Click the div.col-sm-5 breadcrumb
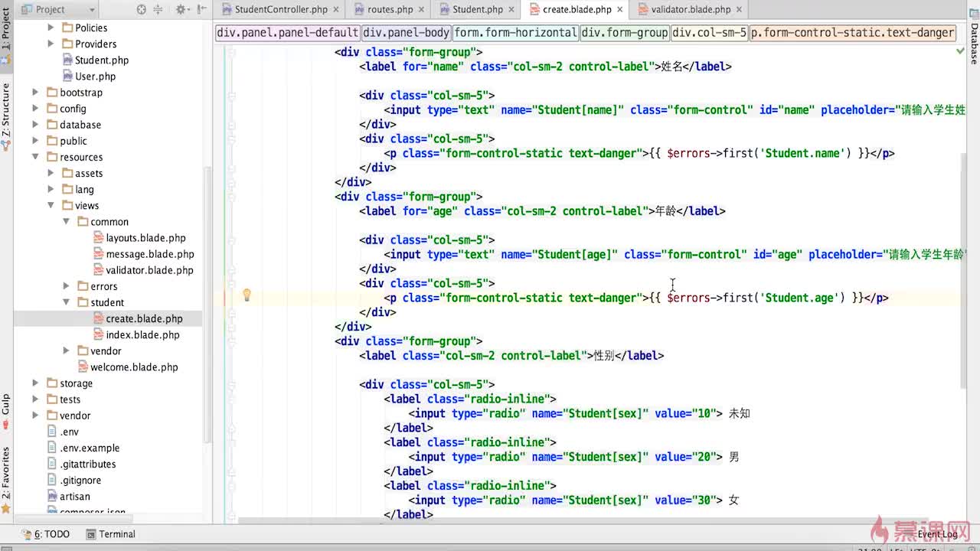Screen dimensions: 980x551 click(710, 33)
